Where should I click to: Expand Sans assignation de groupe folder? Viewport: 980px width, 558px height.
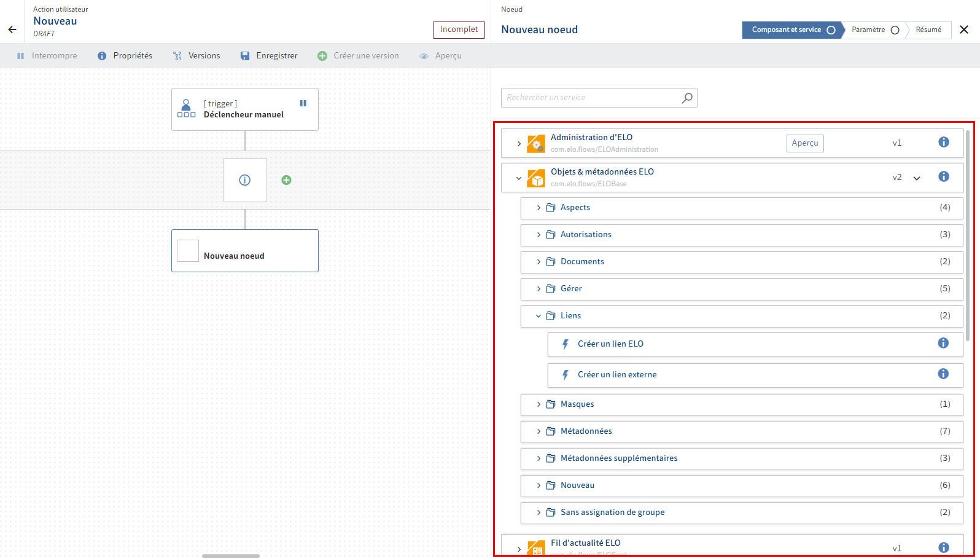(539, 513)
